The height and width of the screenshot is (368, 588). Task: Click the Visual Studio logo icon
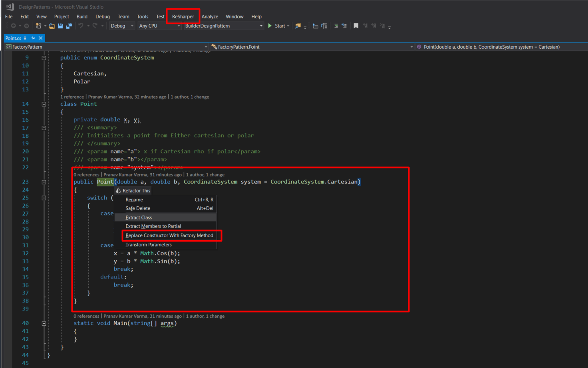coord(10,7)
